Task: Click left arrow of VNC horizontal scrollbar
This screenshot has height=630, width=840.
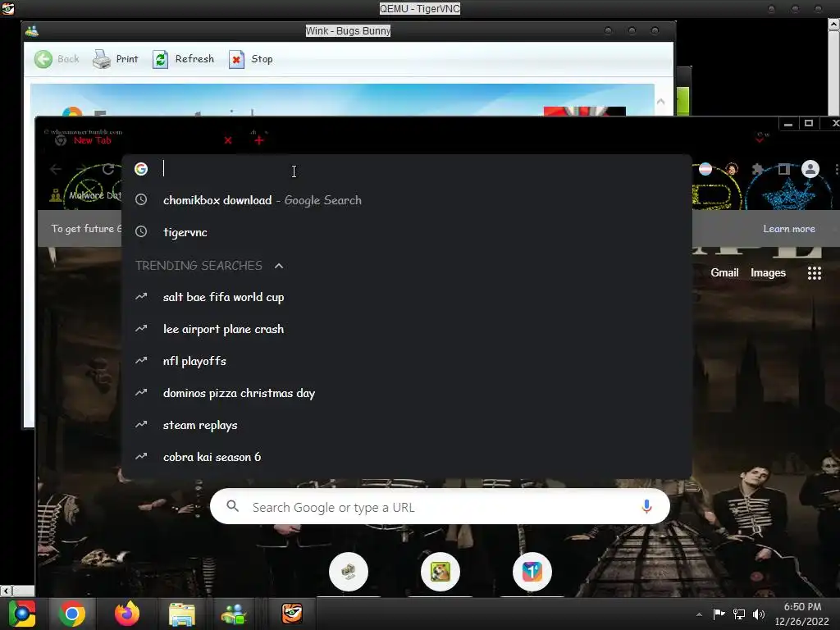Action: pyautogui.click(x=6, y=591)
